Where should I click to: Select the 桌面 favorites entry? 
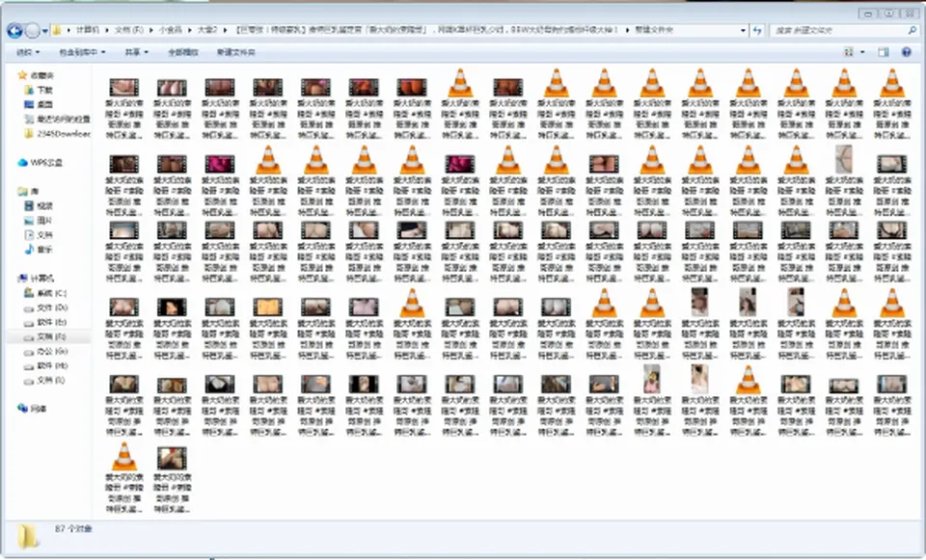pos(39,104)
